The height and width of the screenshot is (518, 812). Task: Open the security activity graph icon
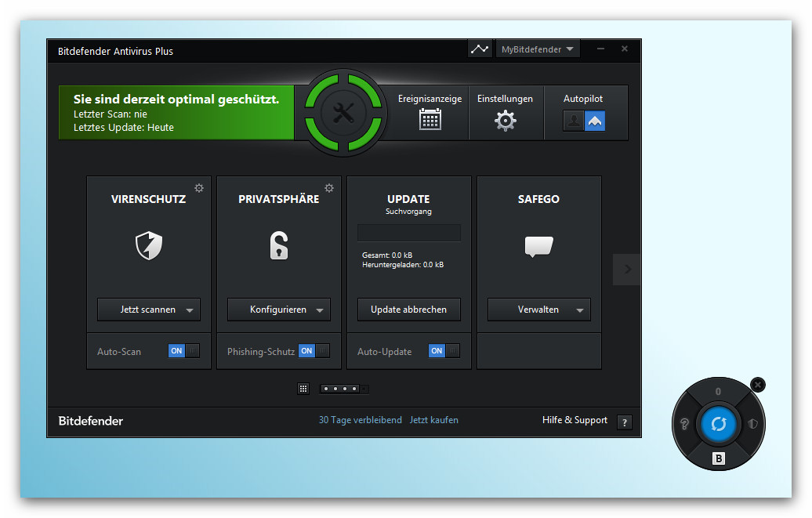click(x=480, y=48)
